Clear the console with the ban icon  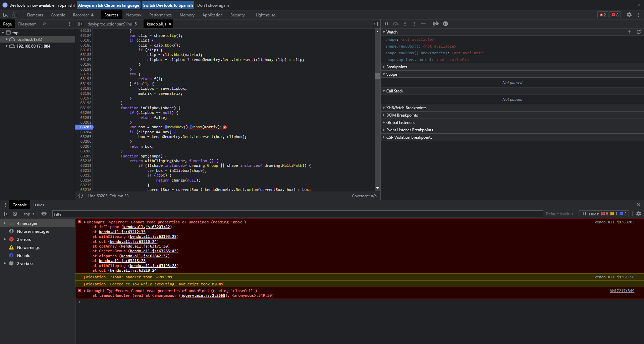(x=15, y=214)
